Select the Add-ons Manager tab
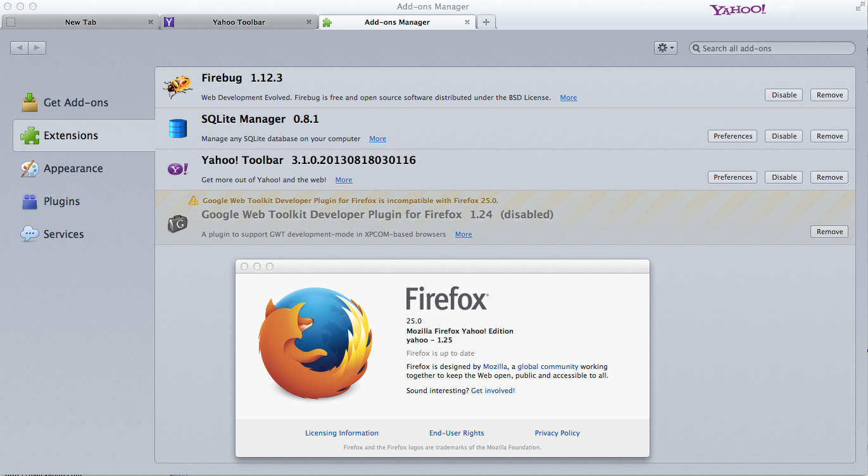Image resolution: width=868 pixels, height=476 pixels. pos(397,22)
